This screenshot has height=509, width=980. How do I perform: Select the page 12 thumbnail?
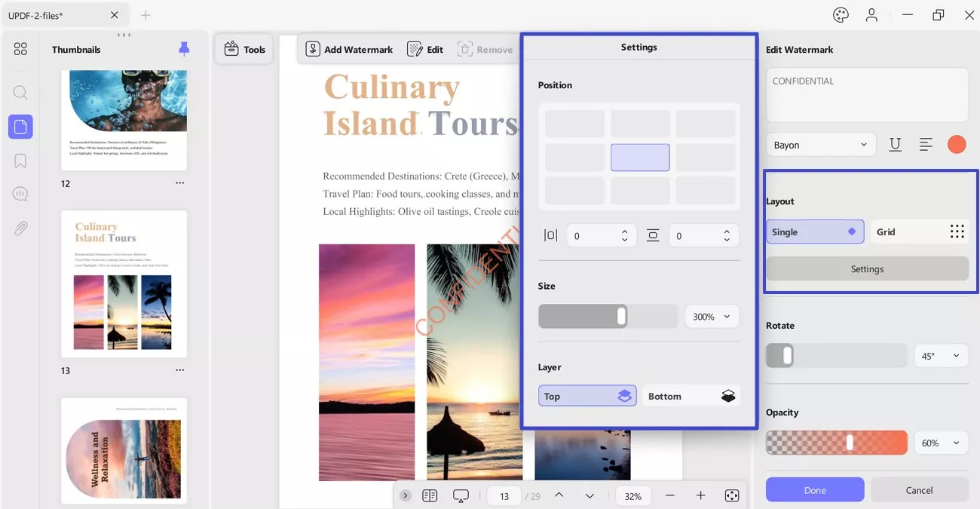click(124, 121)
